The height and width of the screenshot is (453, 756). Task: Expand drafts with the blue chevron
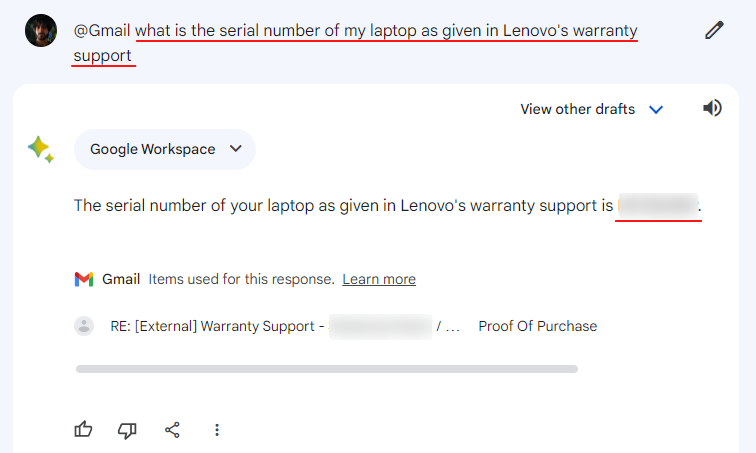coord(656,110)
